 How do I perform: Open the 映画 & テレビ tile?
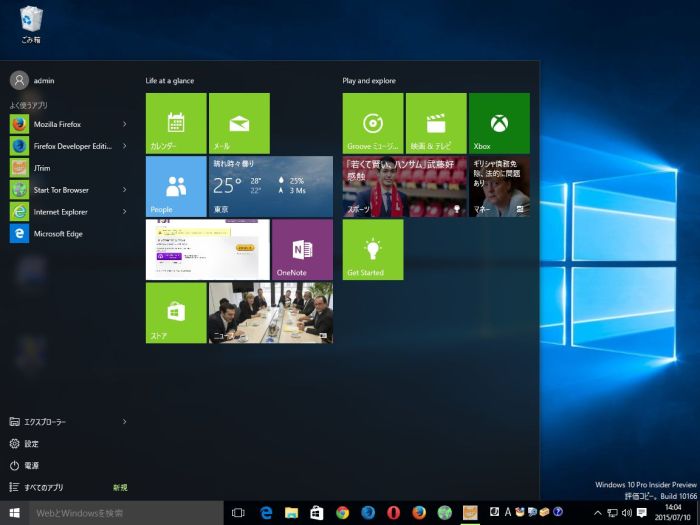click(435, 123)
